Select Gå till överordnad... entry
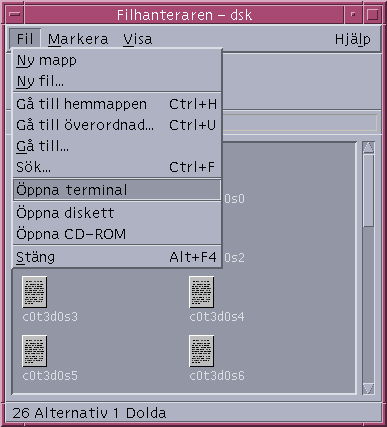Screen dimensions: 387x427 [x=117, y=125]
